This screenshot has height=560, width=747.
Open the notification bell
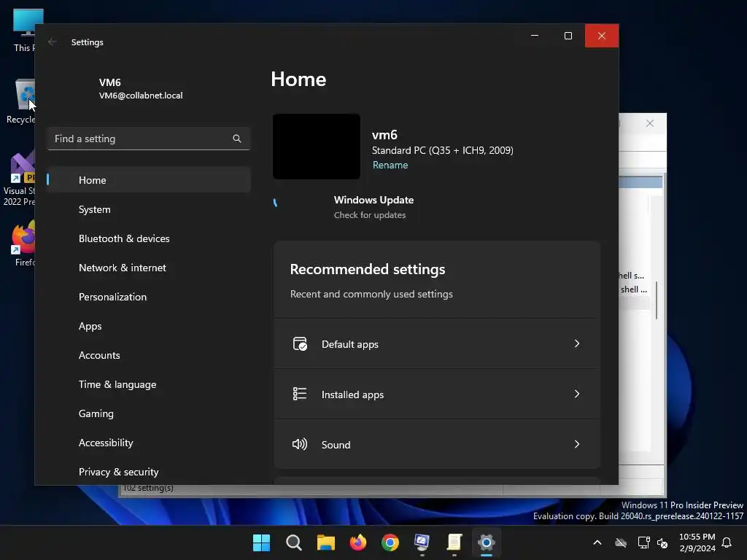click(x=727, y=542)
